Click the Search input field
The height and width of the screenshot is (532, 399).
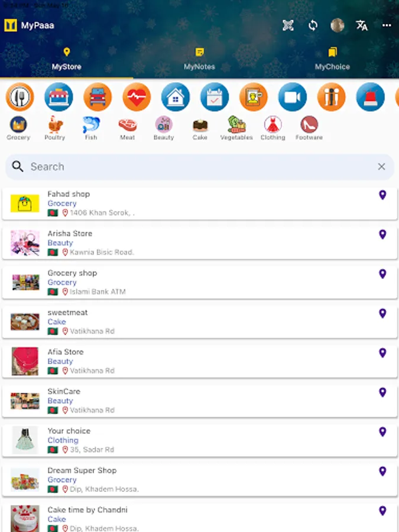pos(200,167)
